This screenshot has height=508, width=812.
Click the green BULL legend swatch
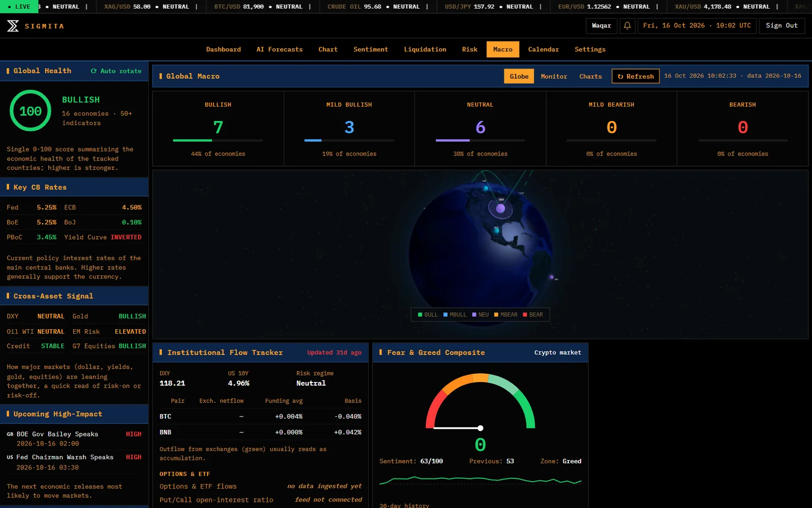click(420, 315)
